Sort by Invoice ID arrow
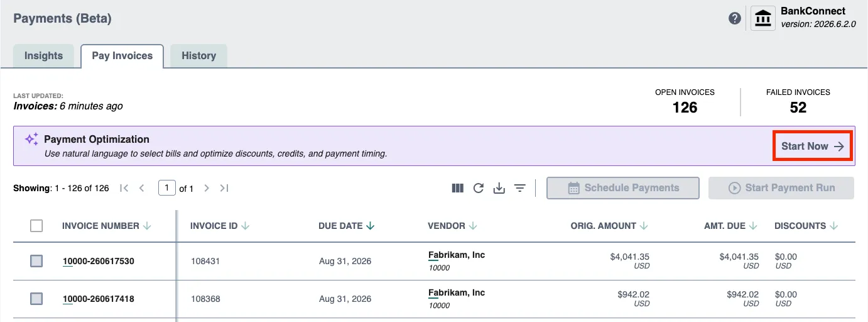Image resolution: width=868 pixels, height=322 pixels. (x=246, y=226)
